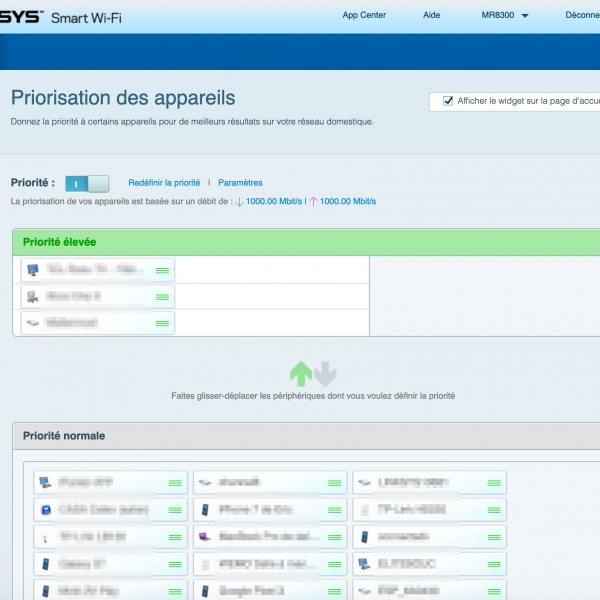Click the laptop icon of the MacBook Pro device

205,537
